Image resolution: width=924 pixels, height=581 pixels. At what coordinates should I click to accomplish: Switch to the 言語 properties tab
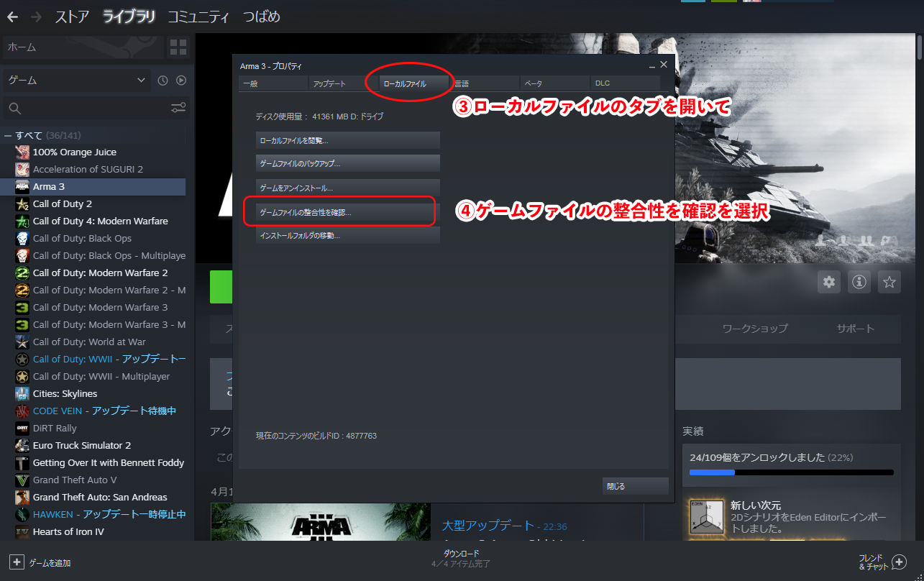click(485, 83)
